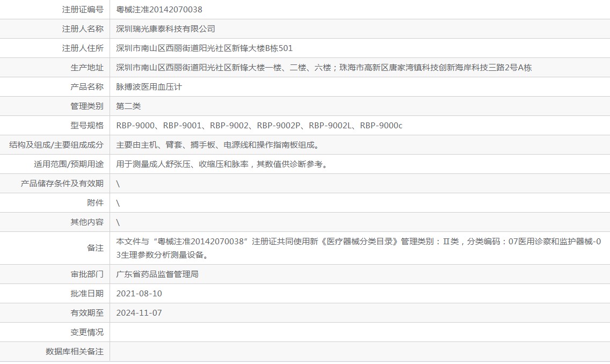The height and width of the screenshot is (364, 610).
Task: Select the expiry date 2024-11-07
Action: coord(139,313)
